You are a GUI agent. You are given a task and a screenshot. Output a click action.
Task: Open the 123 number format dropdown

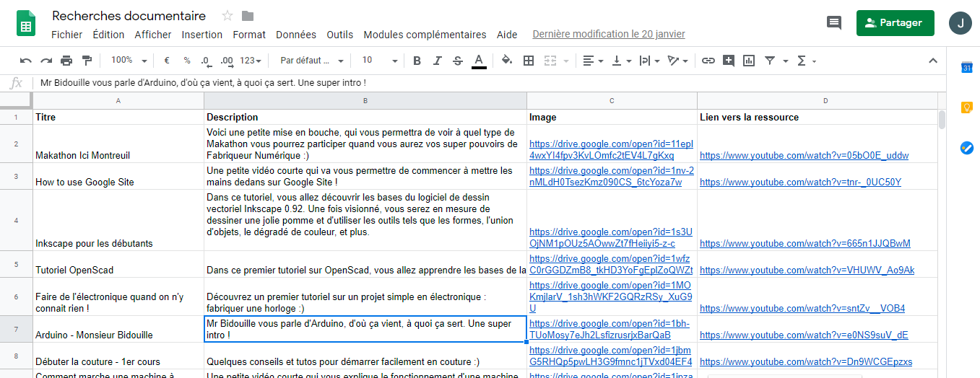click(x=251, y=61)
